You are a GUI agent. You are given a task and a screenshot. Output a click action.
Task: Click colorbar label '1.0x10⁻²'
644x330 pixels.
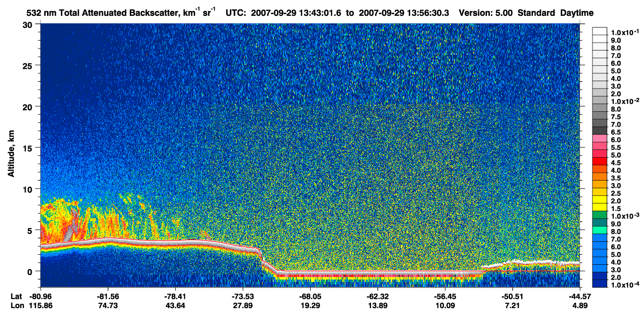coord(625,101)
